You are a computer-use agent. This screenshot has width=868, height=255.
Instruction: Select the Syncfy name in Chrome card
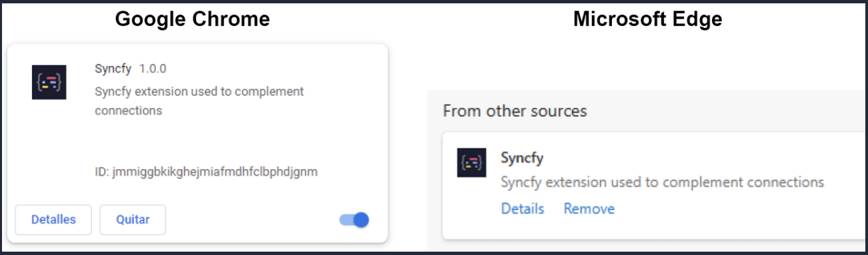[114, 69]
